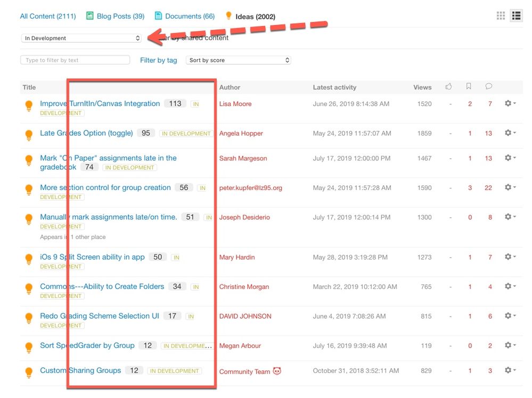Open the Sort by score dropdown
The width and height of the screenshot is (532, 398).
[x=239, y=60]
